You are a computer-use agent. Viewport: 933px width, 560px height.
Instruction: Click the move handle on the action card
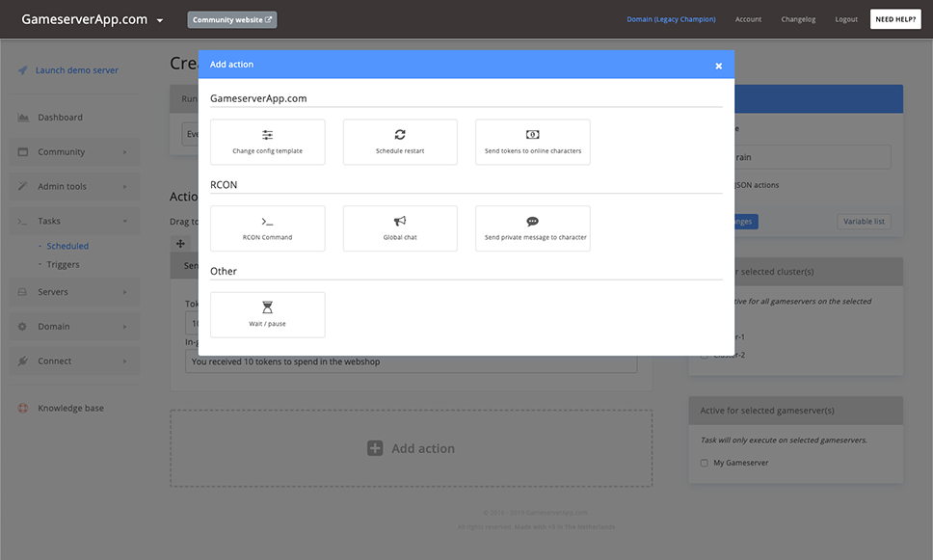(x=180, y=244)
